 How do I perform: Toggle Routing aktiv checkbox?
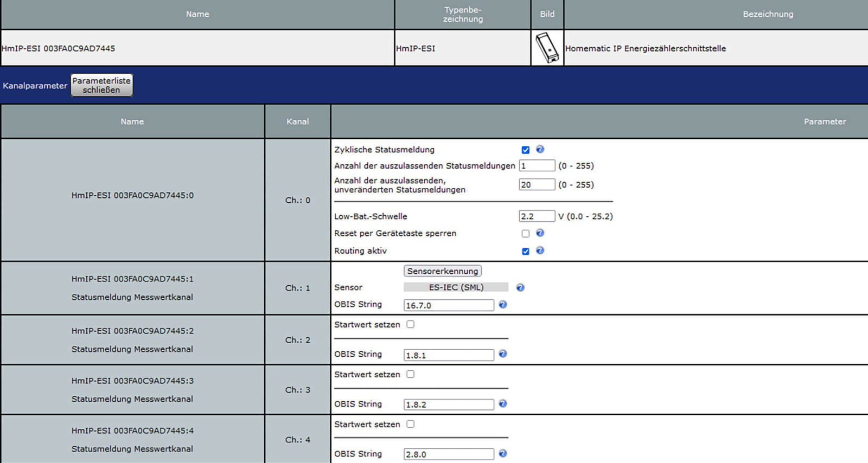pos(525,251)
